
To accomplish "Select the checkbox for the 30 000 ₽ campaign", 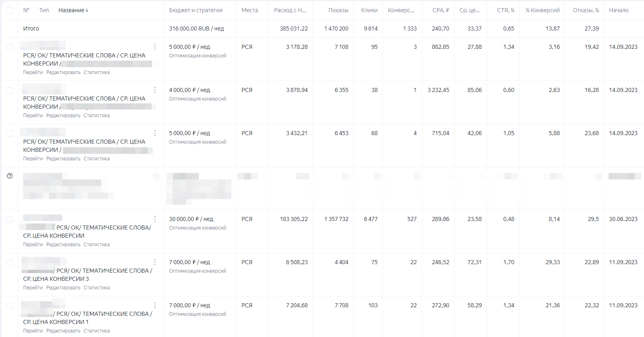I will (x=10, y=219).
